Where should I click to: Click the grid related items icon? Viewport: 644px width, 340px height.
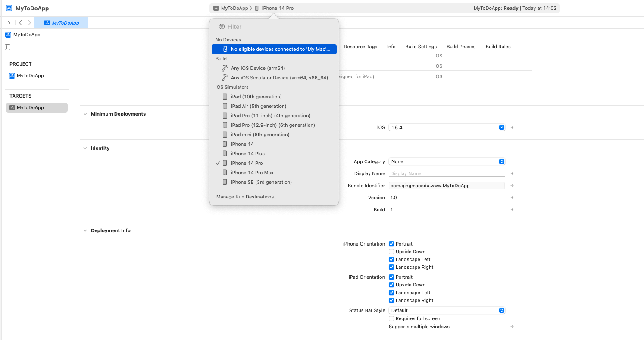click(8, 23)
